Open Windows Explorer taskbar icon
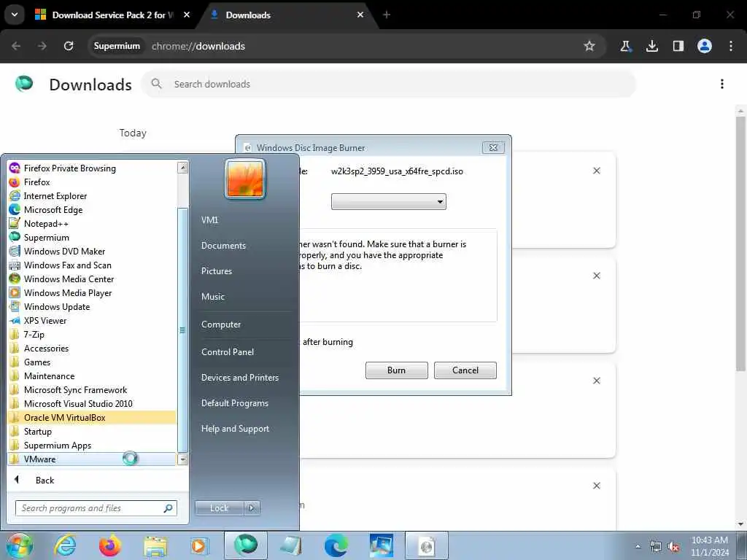Screen dimensions: 747x560 click(155, 546)
